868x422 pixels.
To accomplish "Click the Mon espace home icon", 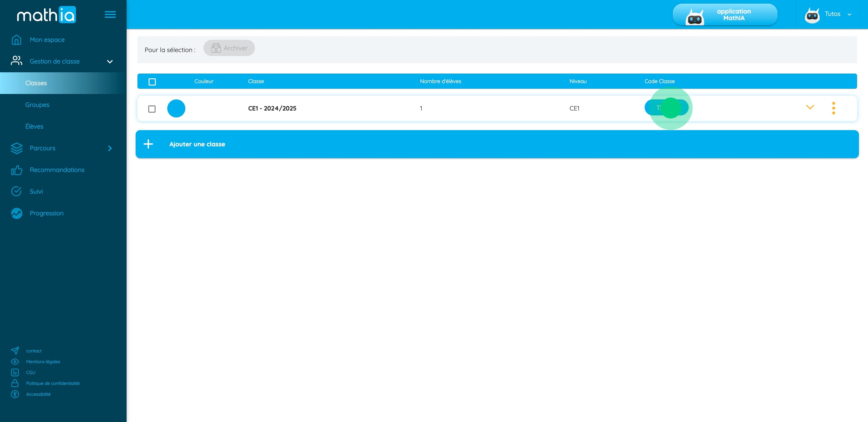I will pos(16,40).
